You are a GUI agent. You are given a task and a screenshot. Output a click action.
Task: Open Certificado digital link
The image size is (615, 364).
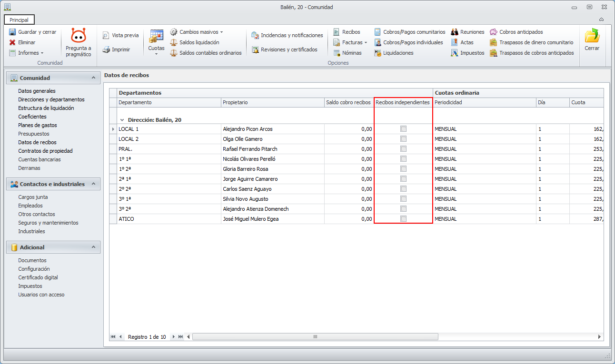click(38, 277)
